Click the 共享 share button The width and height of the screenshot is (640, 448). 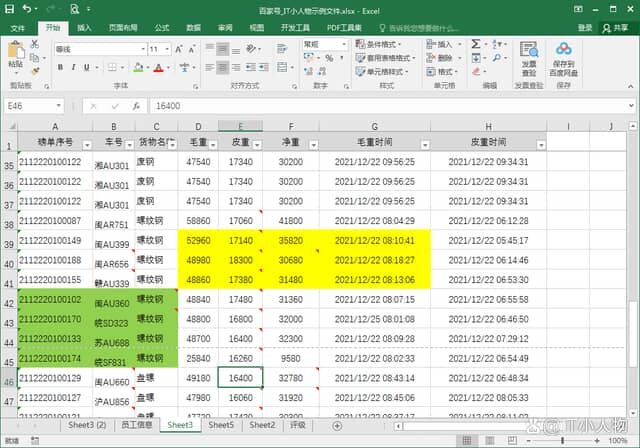[616, 28]
